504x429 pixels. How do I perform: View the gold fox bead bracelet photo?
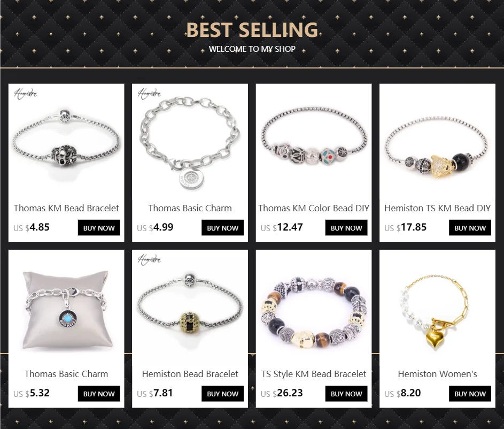point(438,142)
